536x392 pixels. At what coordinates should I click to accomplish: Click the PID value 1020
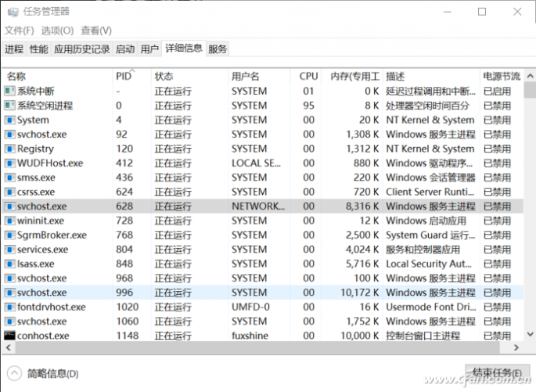(128, 307)
